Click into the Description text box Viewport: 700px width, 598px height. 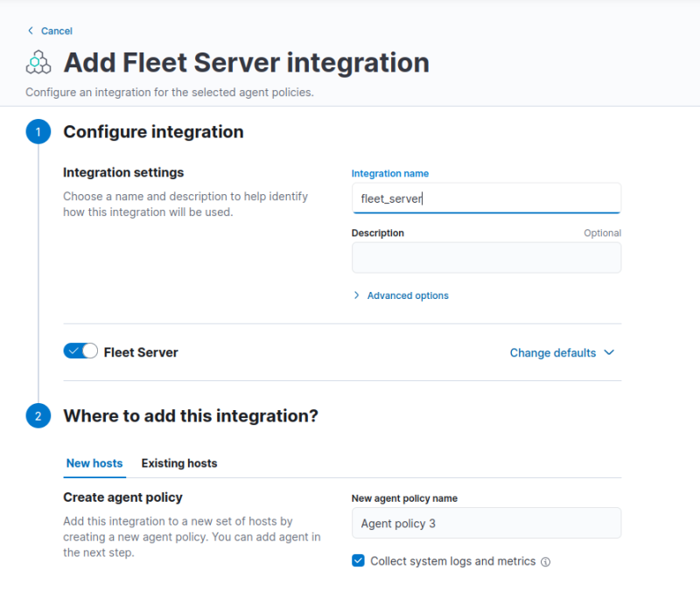(486, 258)
